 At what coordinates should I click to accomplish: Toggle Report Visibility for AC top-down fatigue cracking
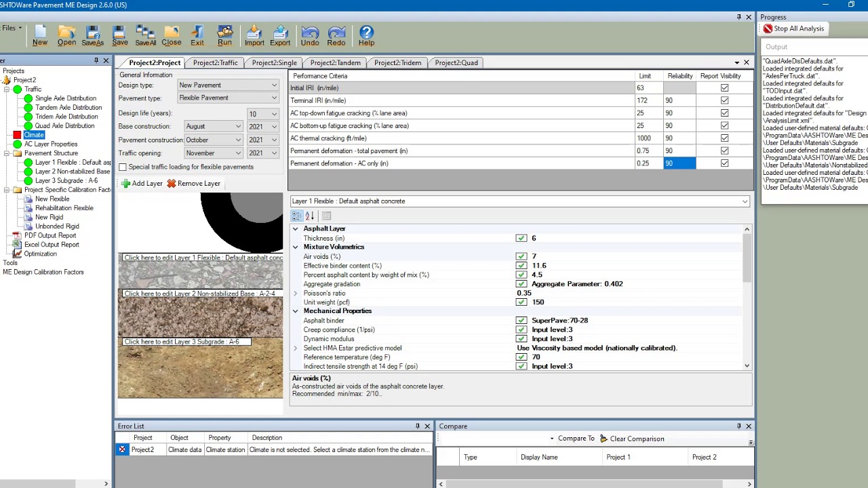(x=724, y=113)
